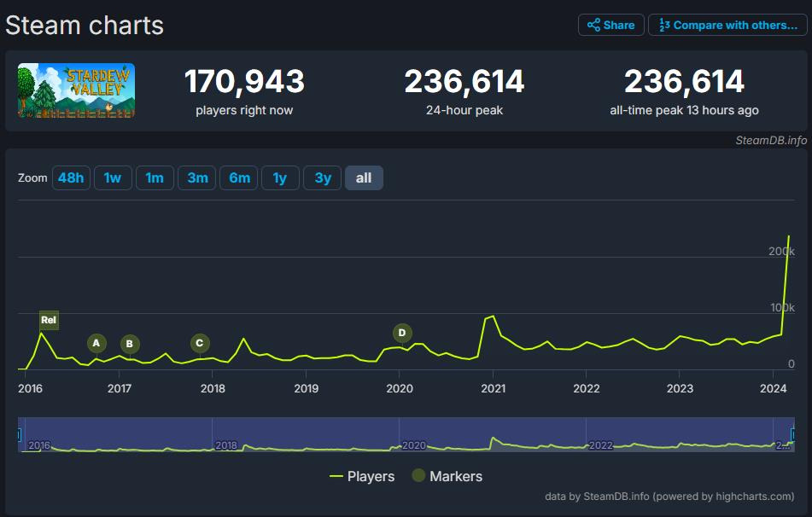
Task: Select the 1m zoom option
Action: click(x=155, y=178)
